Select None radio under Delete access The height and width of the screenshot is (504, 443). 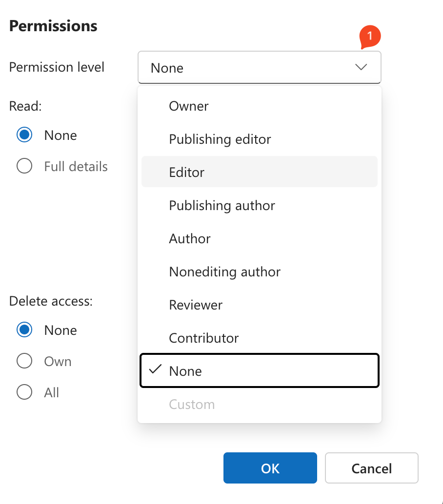tap(24, 330)
